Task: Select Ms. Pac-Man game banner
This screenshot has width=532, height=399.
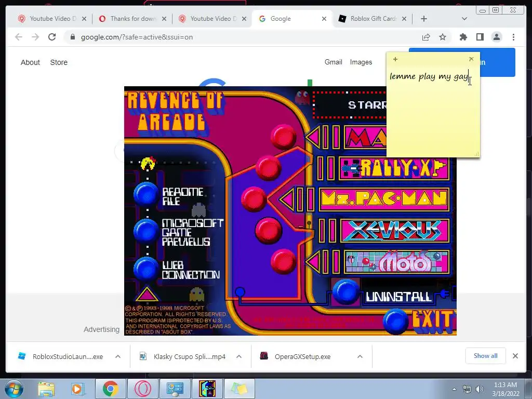Action: (x=384, y=199)
